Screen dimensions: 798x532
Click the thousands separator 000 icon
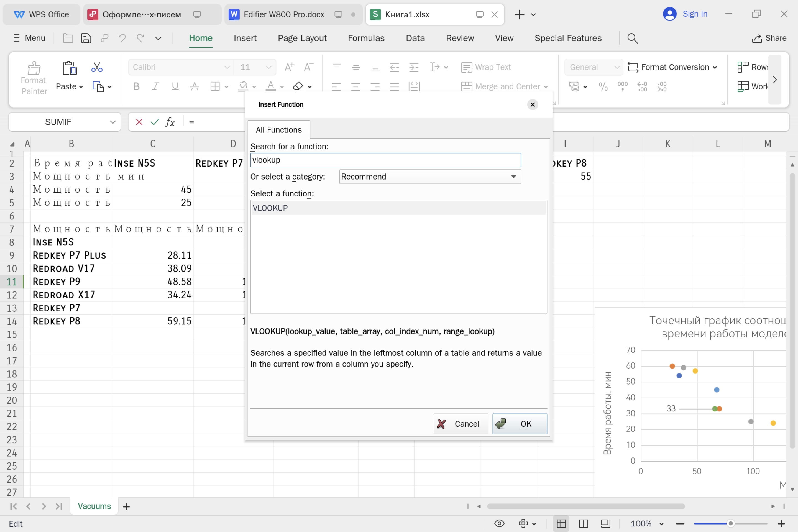pyautogui.click(x=623, y=86)
